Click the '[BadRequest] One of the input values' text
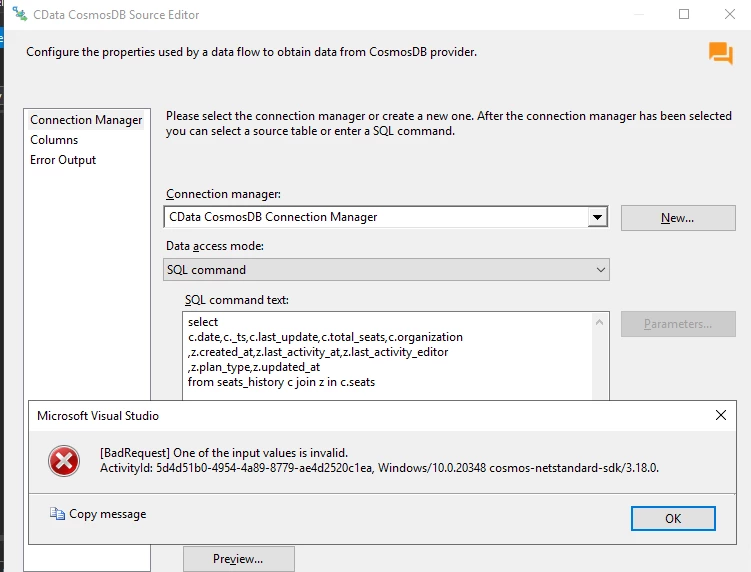 (224, 453)
